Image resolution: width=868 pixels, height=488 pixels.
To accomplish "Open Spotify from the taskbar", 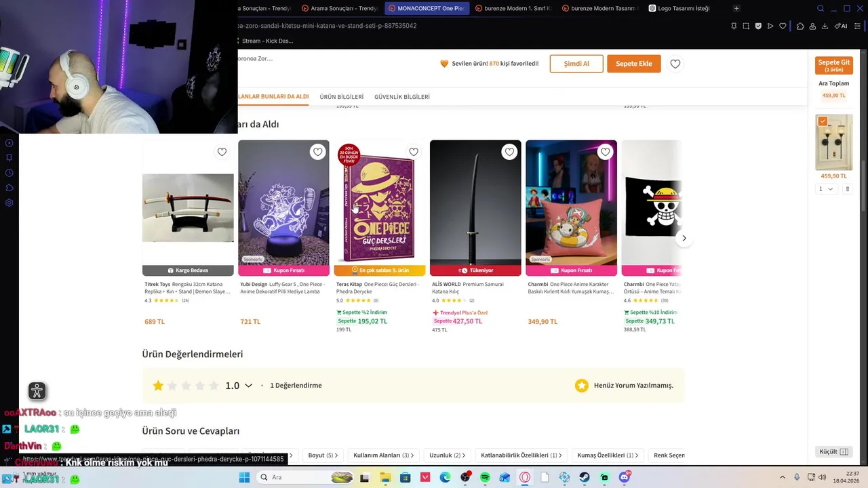I will coord(485,477).
